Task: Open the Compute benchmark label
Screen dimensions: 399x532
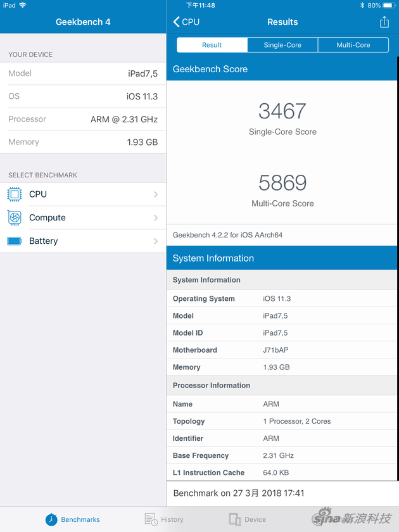Action: click(x=47, y=218)
